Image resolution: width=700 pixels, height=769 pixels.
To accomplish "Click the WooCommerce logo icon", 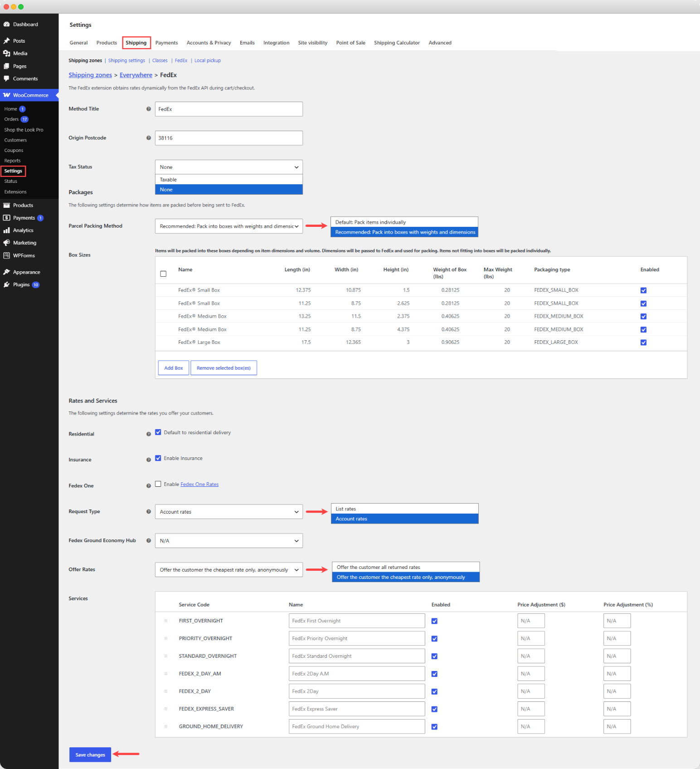I will 7,95.
